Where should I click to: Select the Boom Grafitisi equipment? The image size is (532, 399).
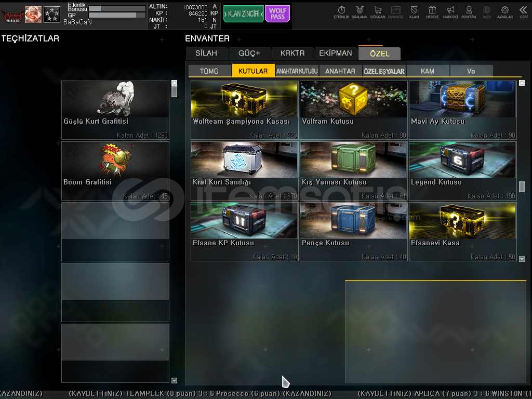(115, 170)
